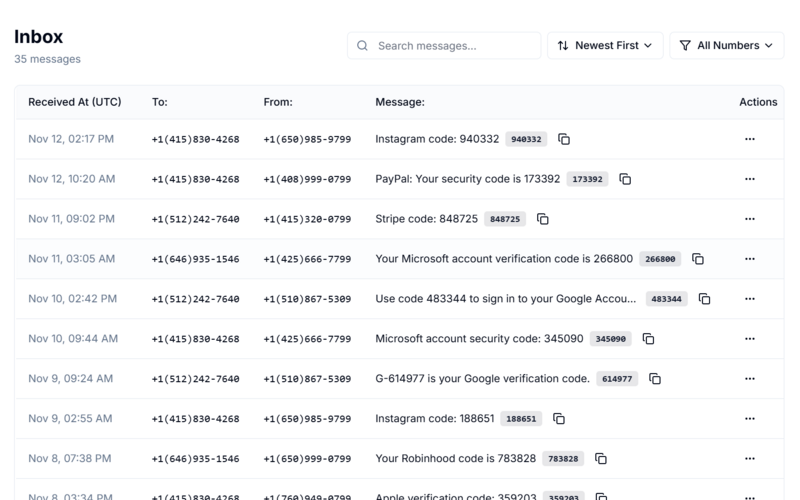Click sender +1(408)999-0799 in PayPal row
Image resolution: width=800 pixels, height=500 pixels.
pos(307,179)
